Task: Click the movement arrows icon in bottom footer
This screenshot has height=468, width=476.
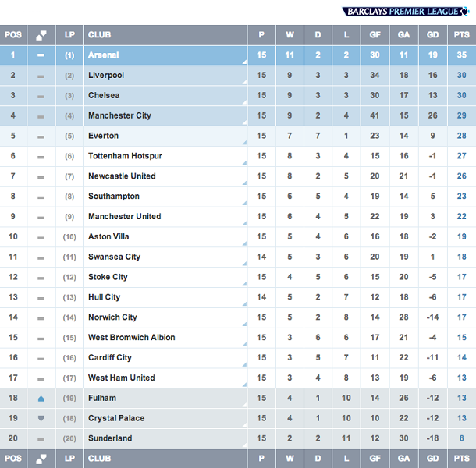Action: point(41,459)
